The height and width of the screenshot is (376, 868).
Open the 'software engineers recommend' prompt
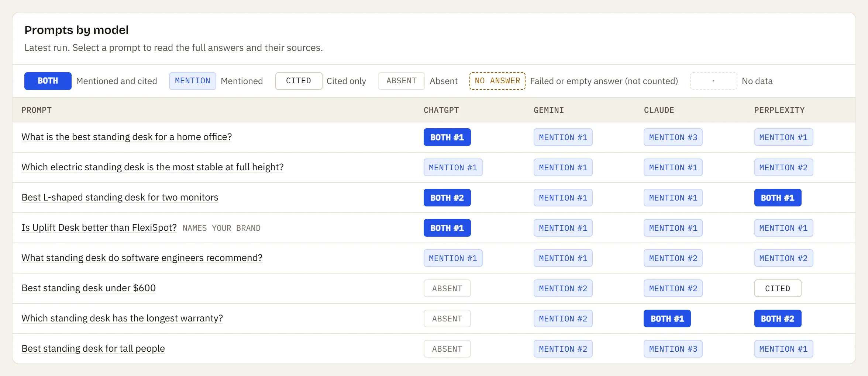coord(142,258)
